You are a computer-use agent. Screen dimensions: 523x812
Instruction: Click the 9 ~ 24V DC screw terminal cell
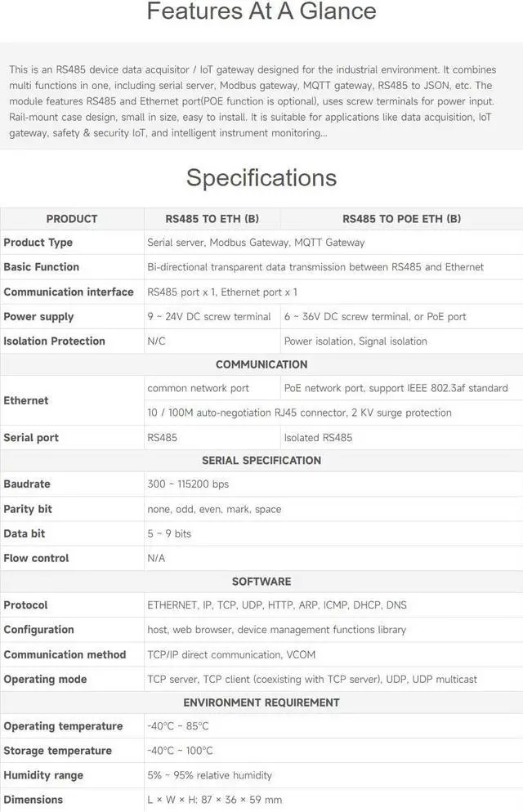point(209,317)
